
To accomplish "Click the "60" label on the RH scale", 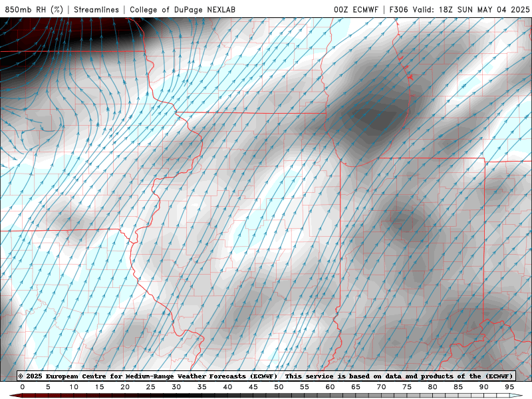I will click(x=330, y=387).
